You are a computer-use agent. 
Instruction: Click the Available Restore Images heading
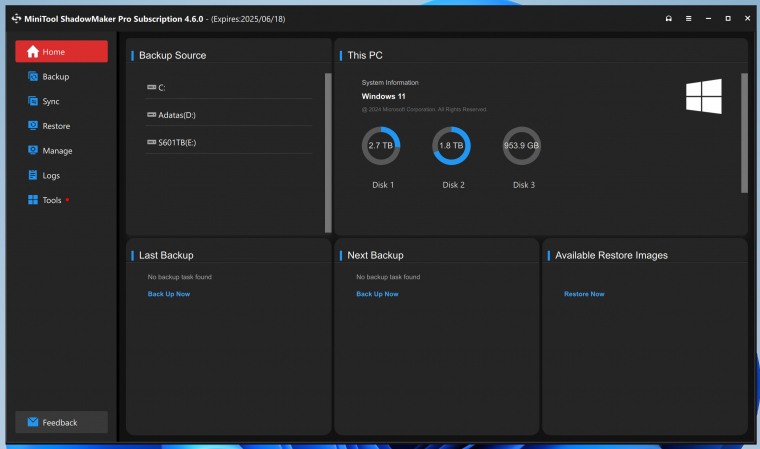pos(611,255)
